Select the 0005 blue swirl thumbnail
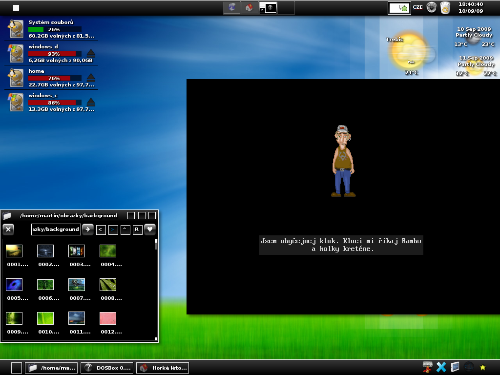The width and height of the screenshot is (500, 375). click(x=15, y=284)
